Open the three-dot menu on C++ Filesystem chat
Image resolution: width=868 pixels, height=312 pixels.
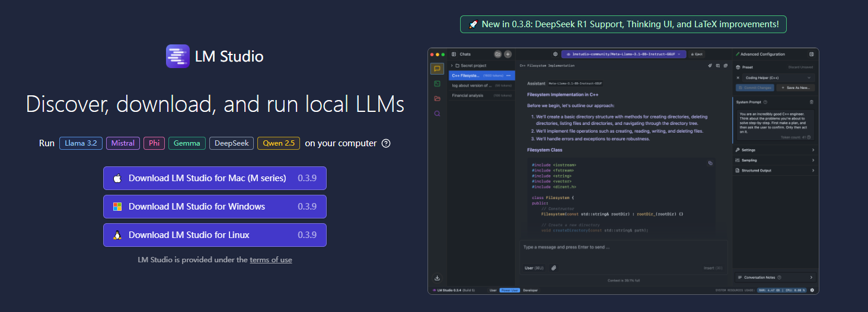tap(508, 76)
